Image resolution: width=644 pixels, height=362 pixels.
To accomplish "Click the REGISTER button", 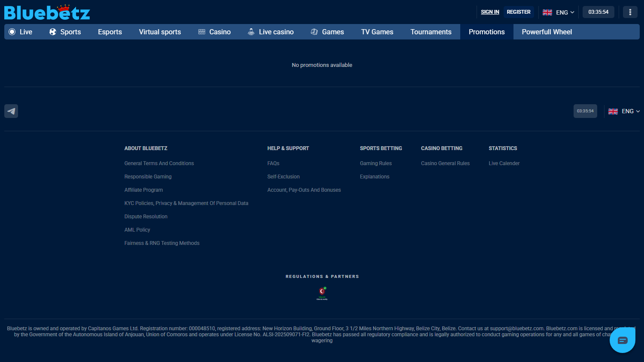I will pos(519,12).
